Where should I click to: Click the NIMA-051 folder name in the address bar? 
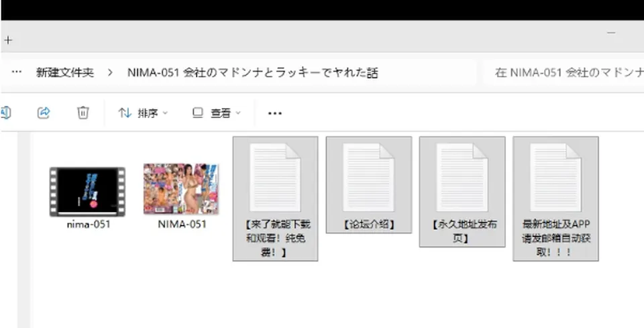[253, 72]
